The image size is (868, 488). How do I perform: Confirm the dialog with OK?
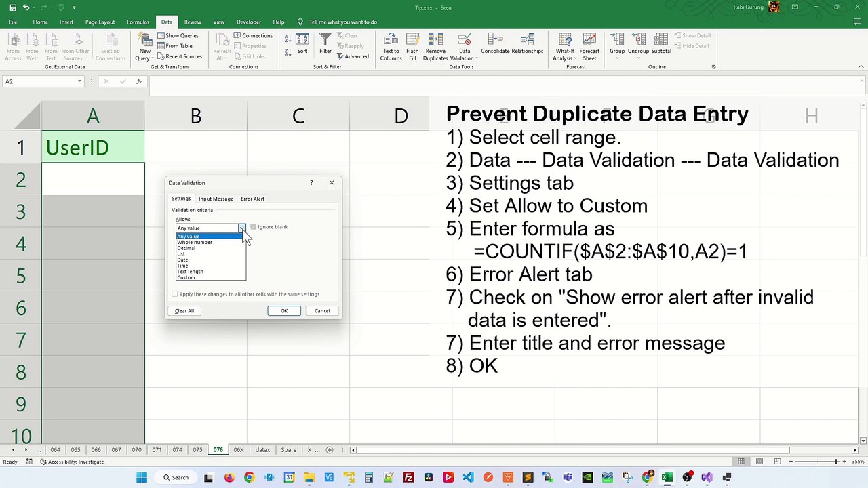[284, 311]
